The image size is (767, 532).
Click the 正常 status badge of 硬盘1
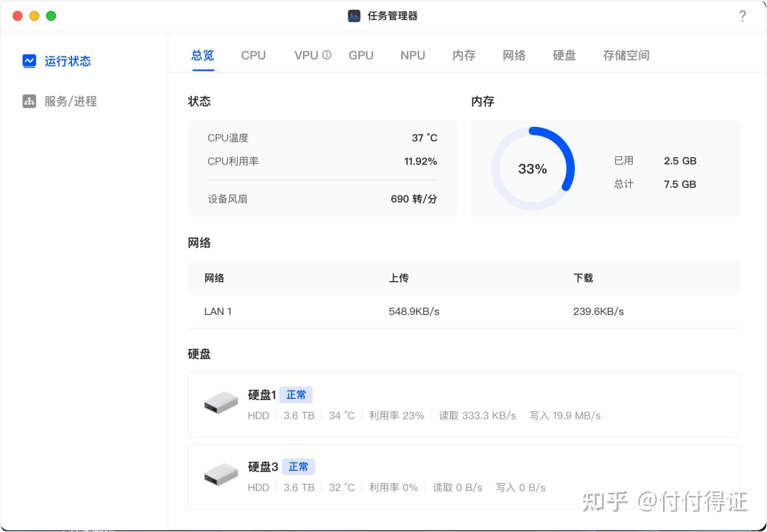coord(297,394)
